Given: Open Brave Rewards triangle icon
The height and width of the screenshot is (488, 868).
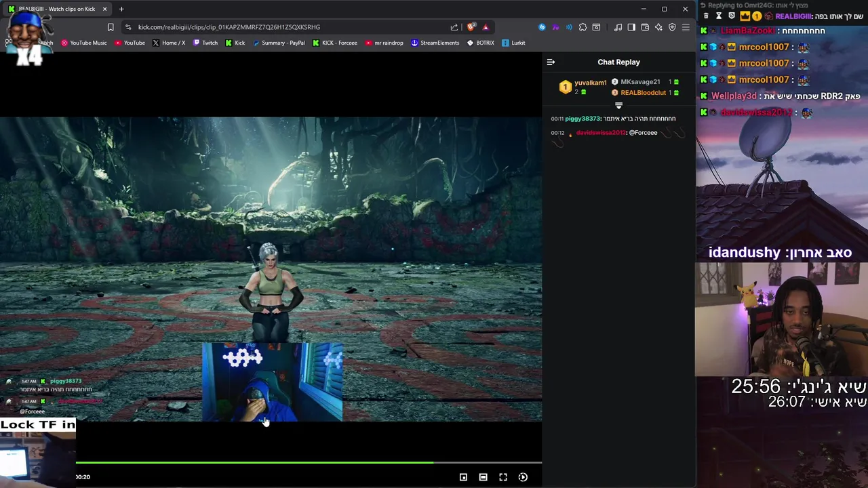Looking at the screenshot, I should pos(486,27).
